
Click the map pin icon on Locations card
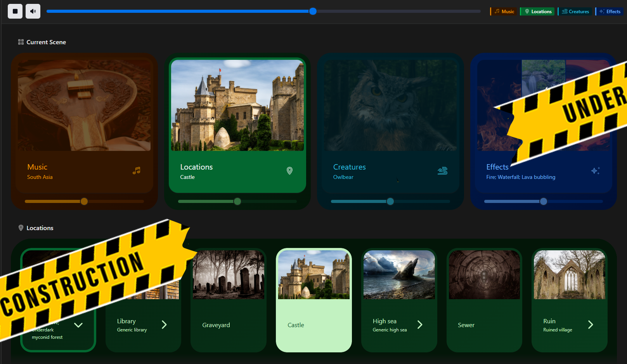(x=289, y=171)
